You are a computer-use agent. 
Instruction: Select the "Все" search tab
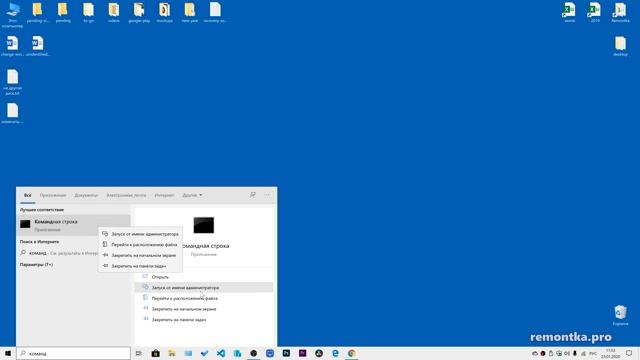[x=27, y=196]
